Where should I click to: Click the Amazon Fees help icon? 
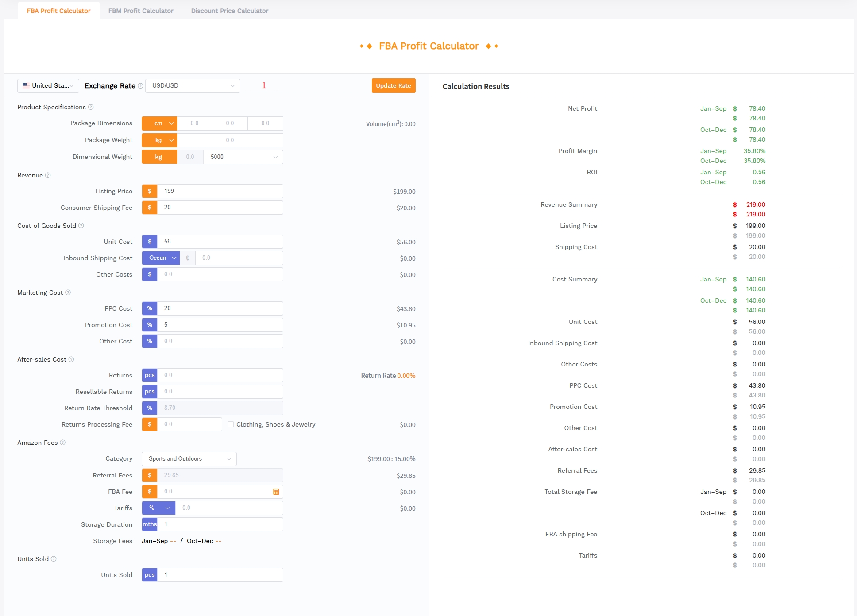pyautogui.click(x=62, y=443)
